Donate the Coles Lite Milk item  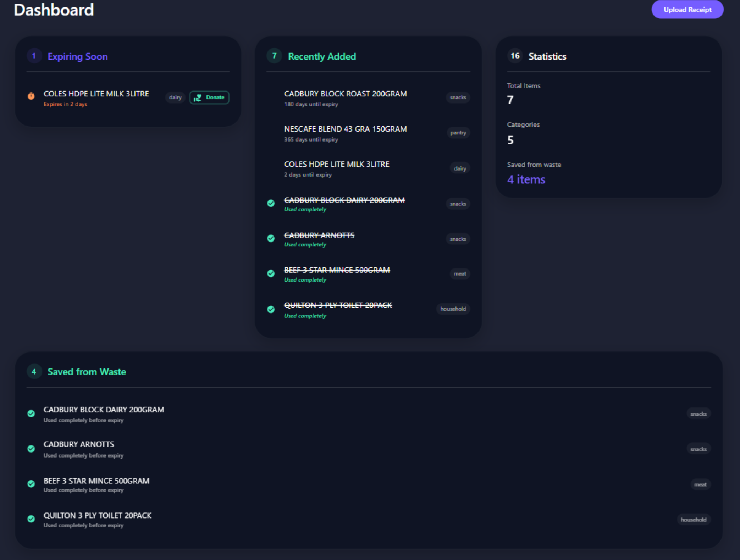(209, 97)
